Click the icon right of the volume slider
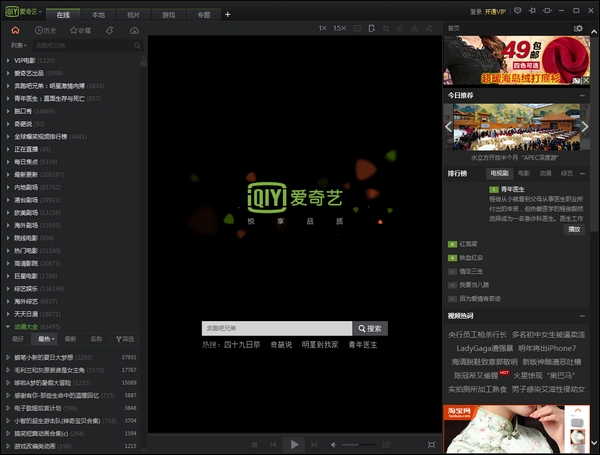The image size is (600, 455). pos(386,445)
